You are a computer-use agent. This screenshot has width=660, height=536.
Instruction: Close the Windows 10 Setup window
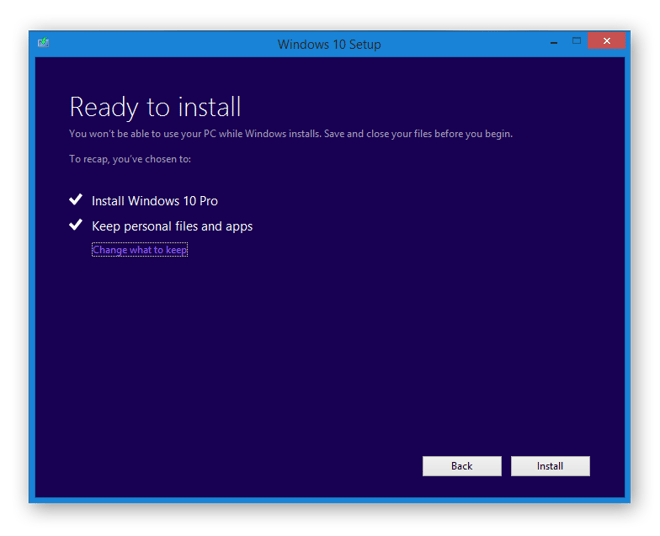coord(607,41)
